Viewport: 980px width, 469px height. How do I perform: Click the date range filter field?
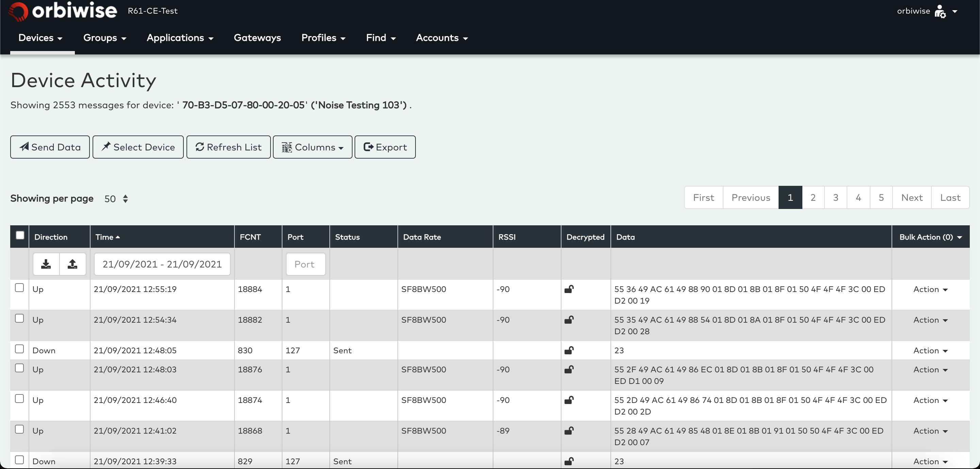pyautogui.click(x=162, y=264)
